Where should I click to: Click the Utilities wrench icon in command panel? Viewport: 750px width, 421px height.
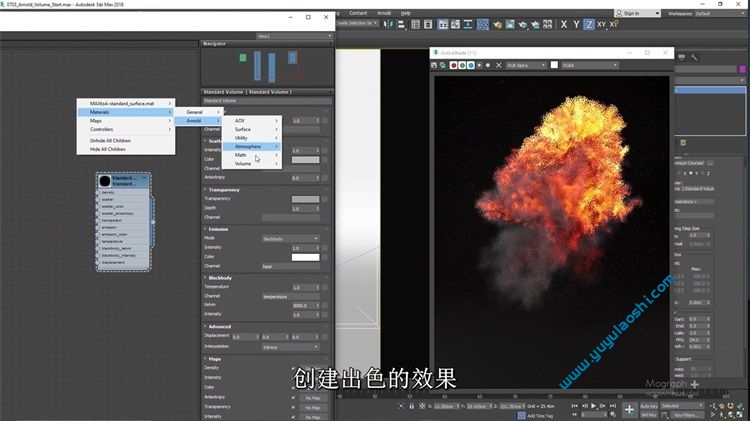(x=694, y=57)
